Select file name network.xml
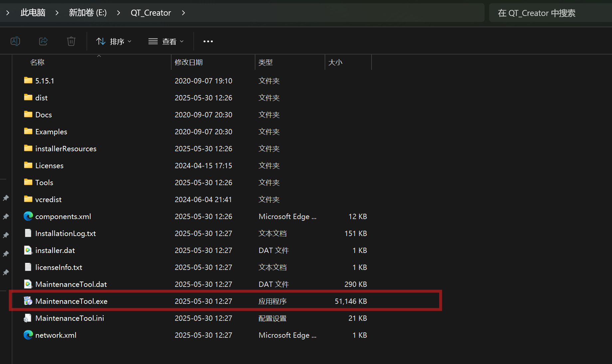Viewport: 612px width, 364px height. [56, 335]
